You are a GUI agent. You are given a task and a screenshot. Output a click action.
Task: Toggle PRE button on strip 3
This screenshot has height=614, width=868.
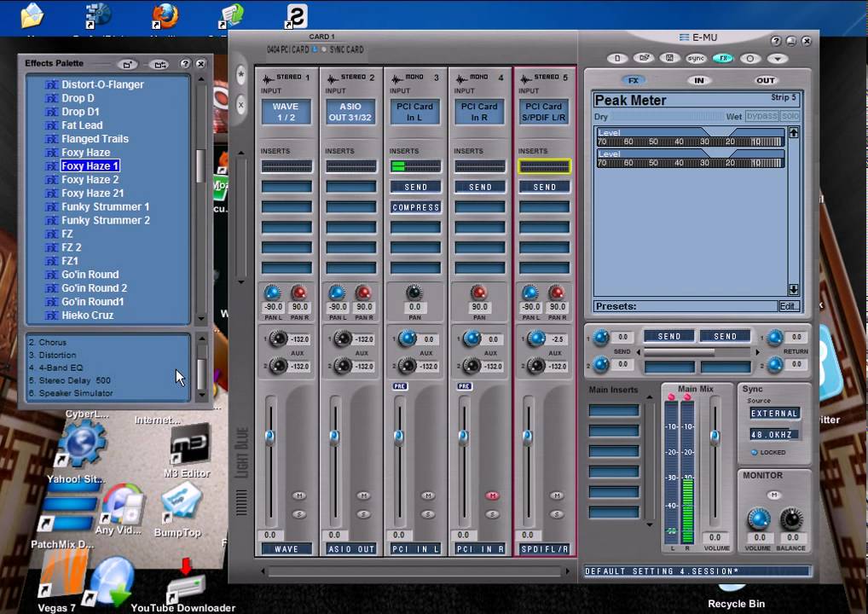click(x=400, y=386)
